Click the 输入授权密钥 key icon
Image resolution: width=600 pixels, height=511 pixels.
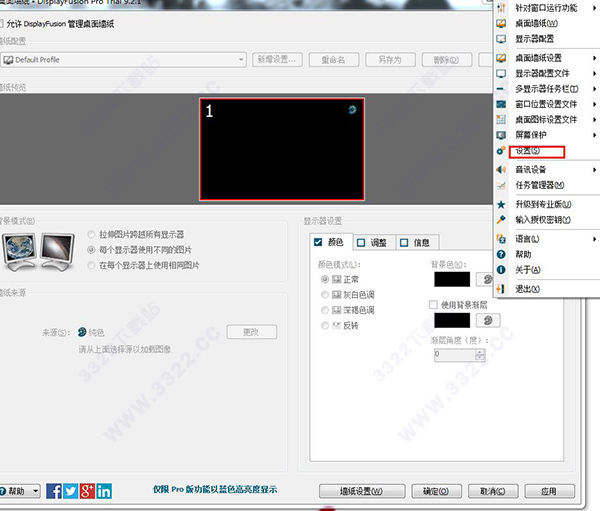[501, 220]
